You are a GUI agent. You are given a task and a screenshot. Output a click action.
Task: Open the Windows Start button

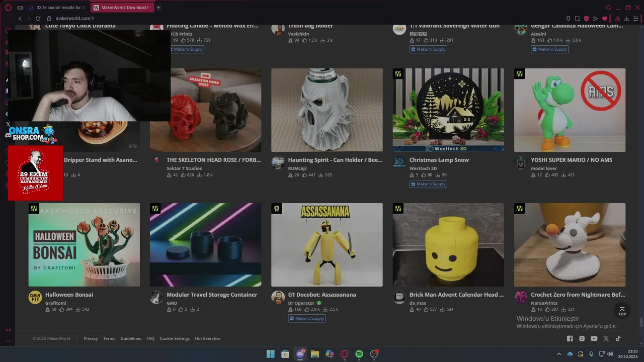tap(270, 354)
